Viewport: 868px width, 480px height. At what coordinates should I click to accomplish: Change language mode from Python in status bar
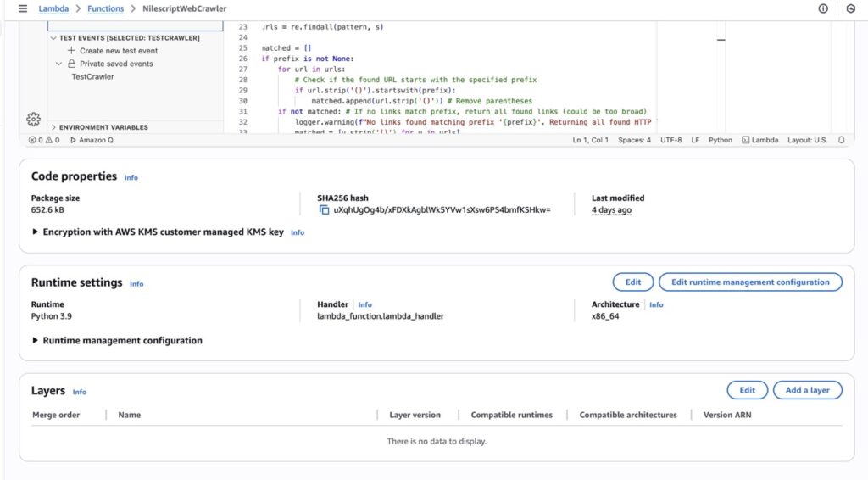tap(721, 140)
